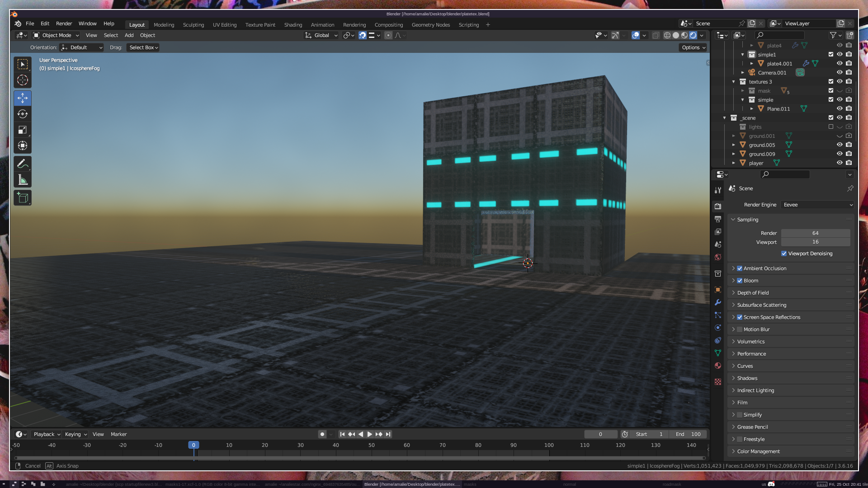Toggle snapping with the magnet icon
Image resolution: width=868 pixels, height=488 pixels.
coord(363,35)
